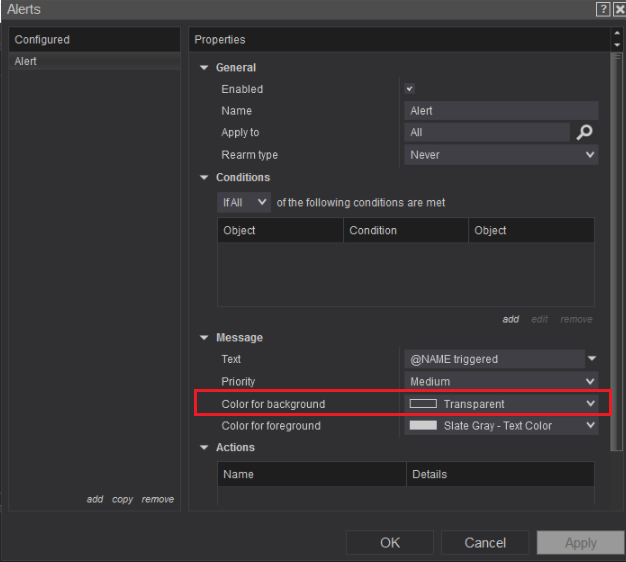626x562 pixels.
Task: Open the If All conditions dropdown
Action: tap(245, 202)
